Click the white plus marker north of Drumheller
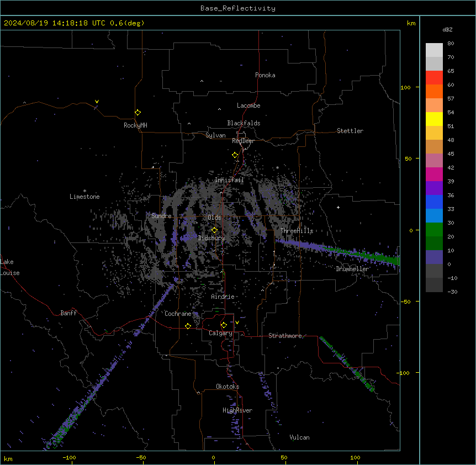 [x=338, y=207]
